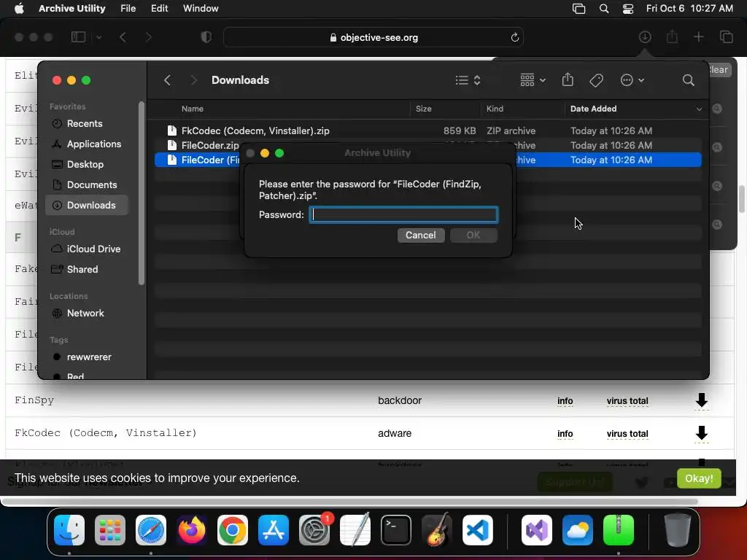Go forward in Finder Downloads window
This screenshot has width=747, height=560.
click(x=193, y=80)
